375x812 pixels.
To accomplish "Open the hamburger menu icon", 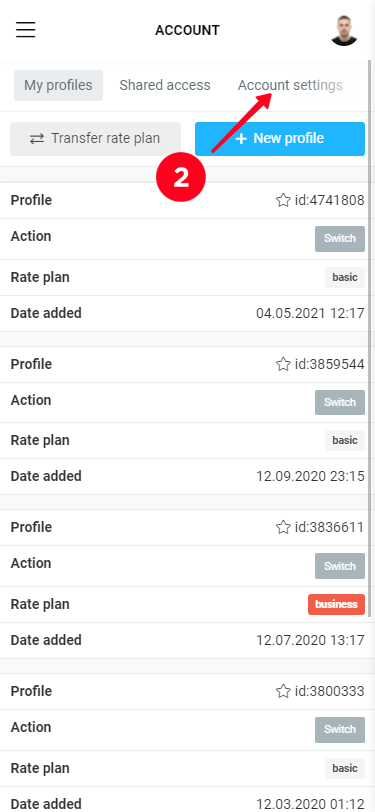I will (x=25, y=30).
